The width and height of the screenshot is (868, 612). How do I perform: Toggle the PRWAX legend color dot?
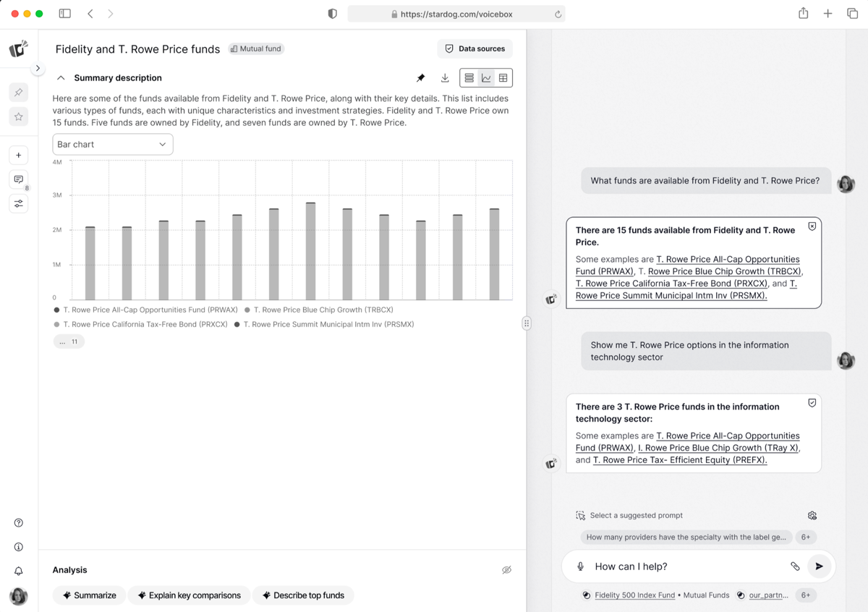click(57, 310)
